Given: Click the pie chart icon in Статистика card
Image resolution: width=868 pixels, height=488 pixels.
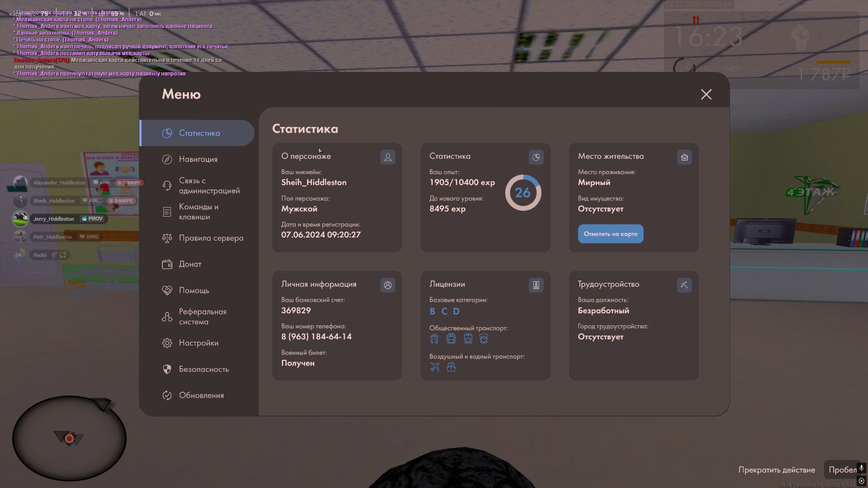Looking at the screenshot, I should [536, 157].
